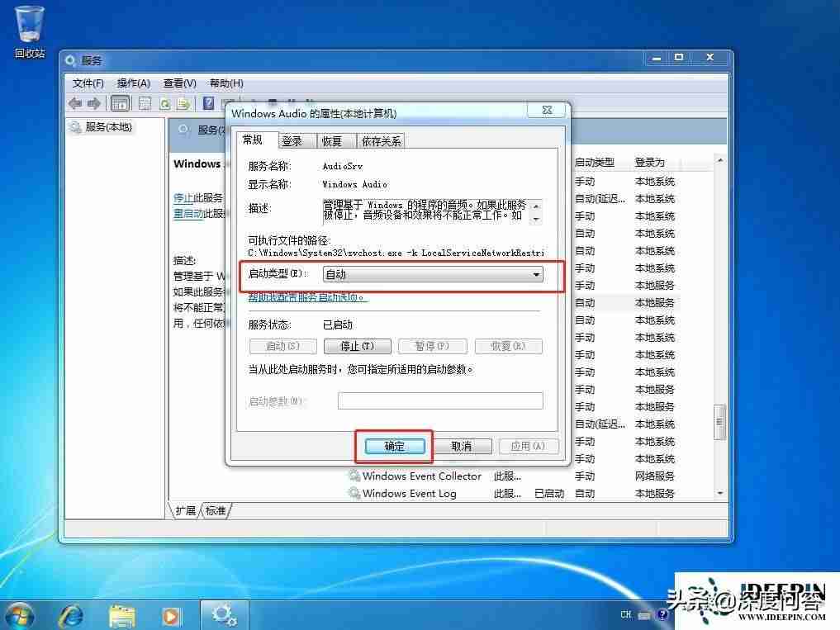840x630 pixels.
Task: Switch to the 标准 view tab
Action: (x=216, y=510)
